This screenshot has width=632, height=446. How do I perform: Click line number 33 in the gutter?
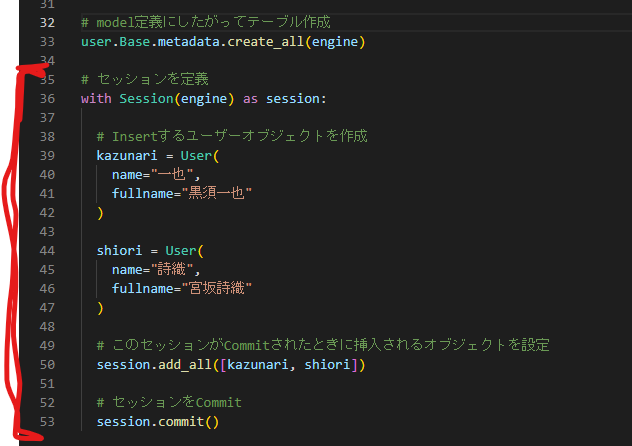point(48,42)
